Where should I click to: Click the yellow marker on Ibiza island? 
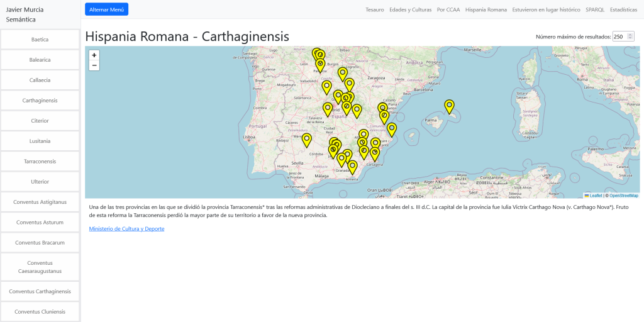(x=449, y=106)
